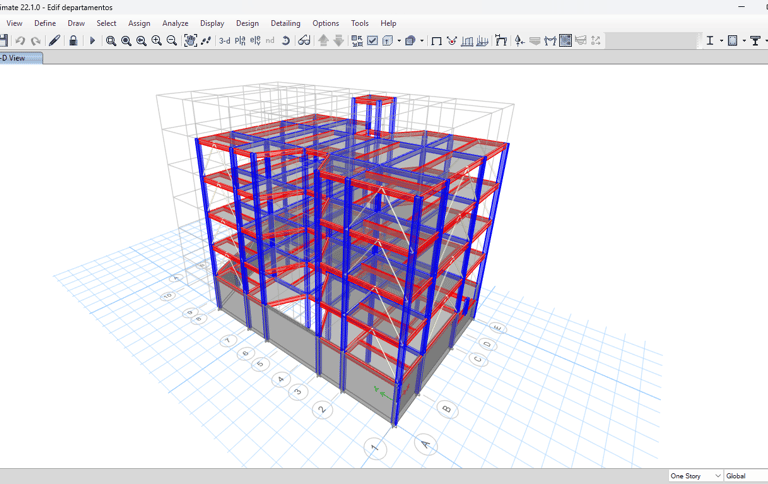
Task: Open the View menu
Action: [14, 23]
